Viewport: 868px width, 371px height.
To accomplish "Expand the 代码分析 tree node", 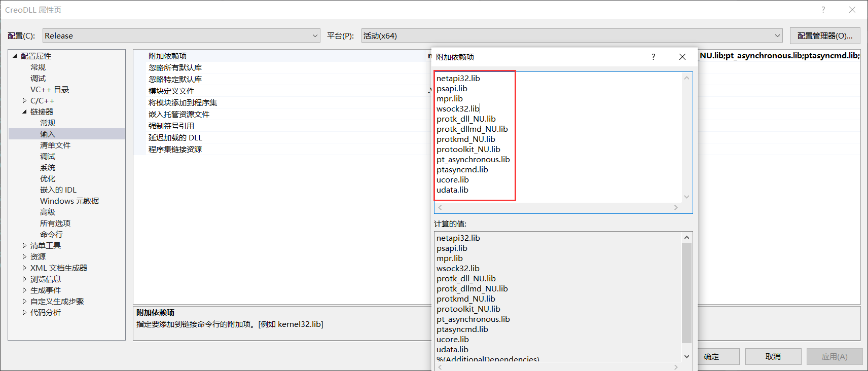I will coord(24,312).
